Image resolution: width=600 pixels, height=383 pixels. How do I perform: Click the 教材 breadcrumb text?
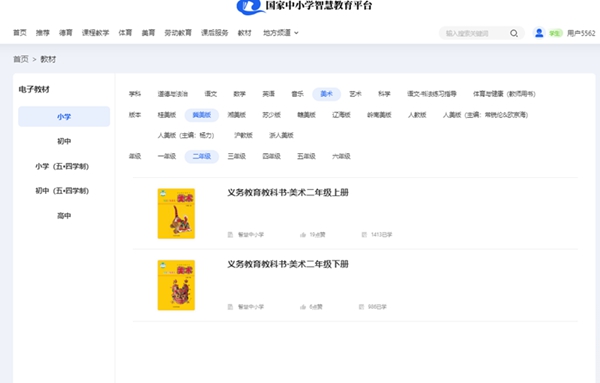point(48,59)
